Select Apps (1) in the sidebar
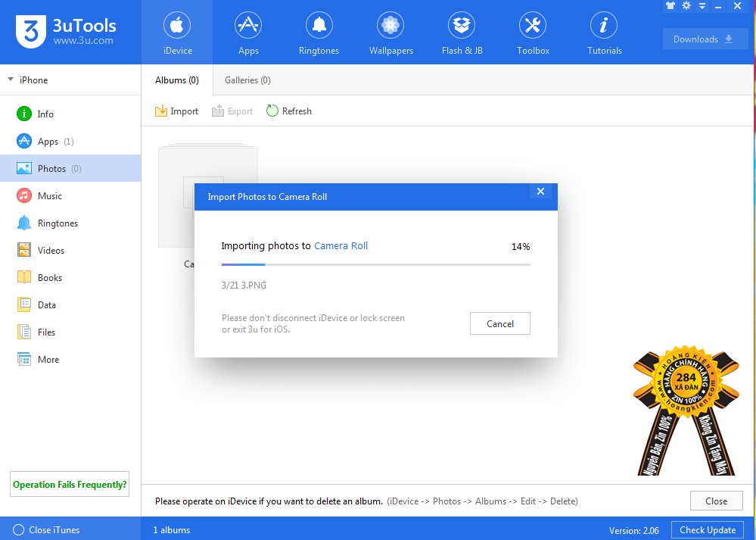The width and height of the screenshot is (756, 540). click(70, 142)
